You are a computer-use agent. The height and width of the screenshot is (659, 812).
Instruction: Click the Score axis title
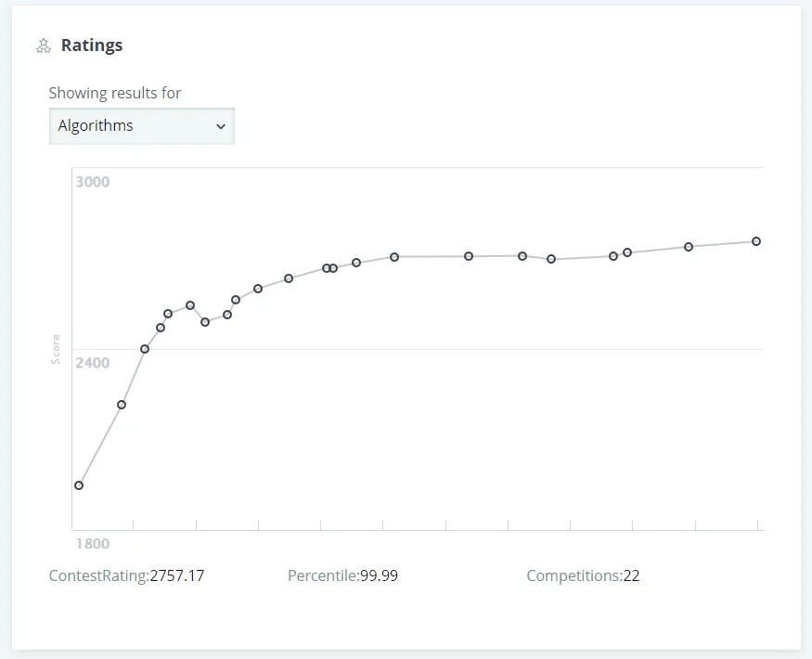click(x=56, y=349)
